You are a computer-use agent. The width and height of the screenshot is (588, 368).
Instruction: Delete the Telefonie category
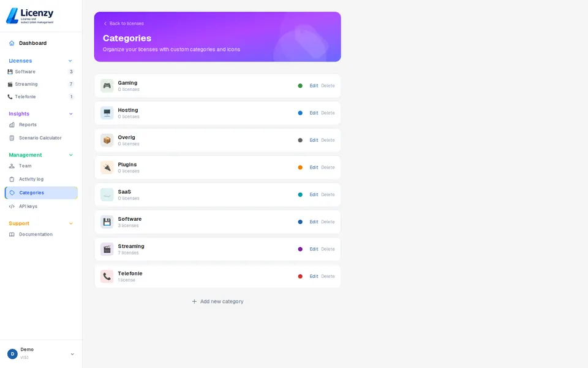point(328,277)
